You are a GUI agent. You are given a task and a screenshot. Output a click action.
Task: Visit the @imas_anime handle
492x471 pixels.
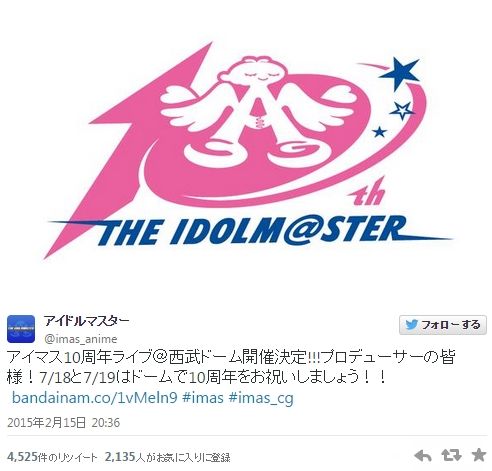(x=81, y=339)
